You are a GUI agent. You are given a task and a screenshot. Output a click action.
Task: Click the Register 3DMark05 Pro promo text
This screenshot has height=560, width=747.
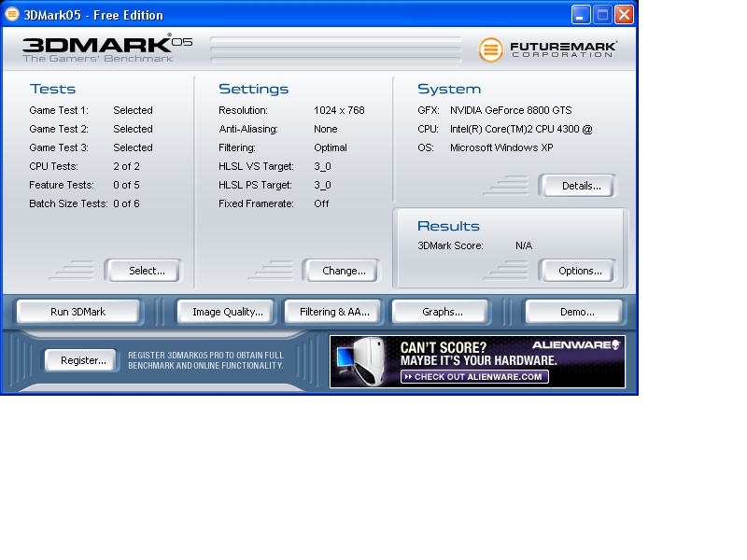[205, 360]
